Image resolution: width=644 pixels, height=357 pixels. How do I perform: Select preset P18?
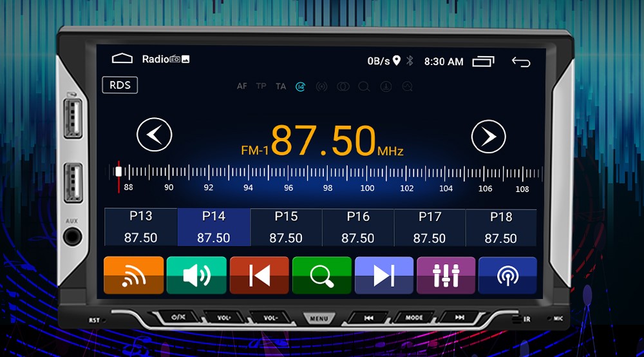pyautogui.click(x=500, y=227)
